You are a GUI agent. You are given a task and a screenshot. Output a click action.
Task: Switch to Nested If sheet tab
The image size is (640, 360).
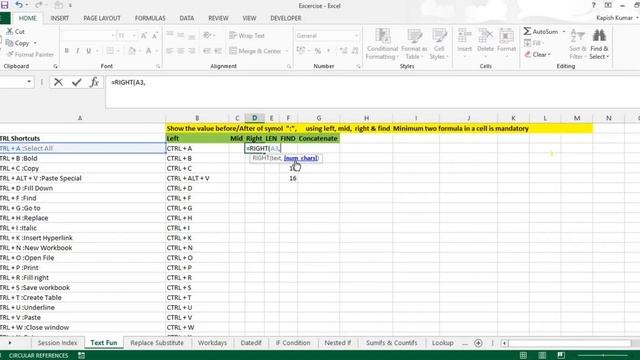(x=338, y=343)
